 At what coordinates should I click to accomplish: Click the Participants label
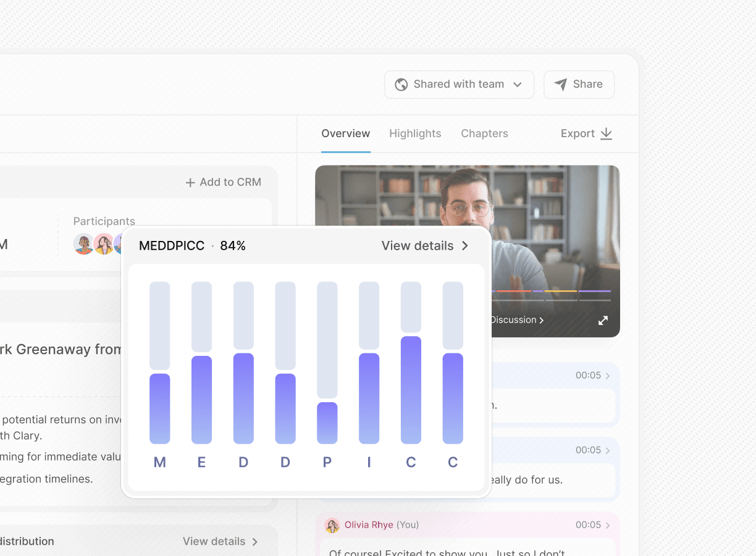(x=104, y=221)
